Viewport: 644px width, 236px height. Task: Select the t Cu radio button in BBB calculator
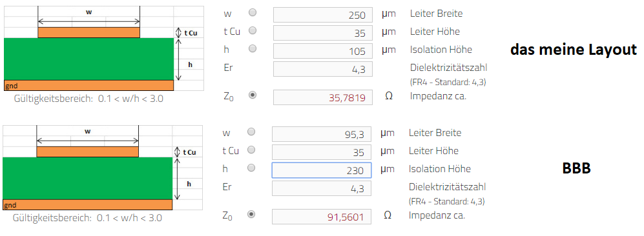[251, 150]
